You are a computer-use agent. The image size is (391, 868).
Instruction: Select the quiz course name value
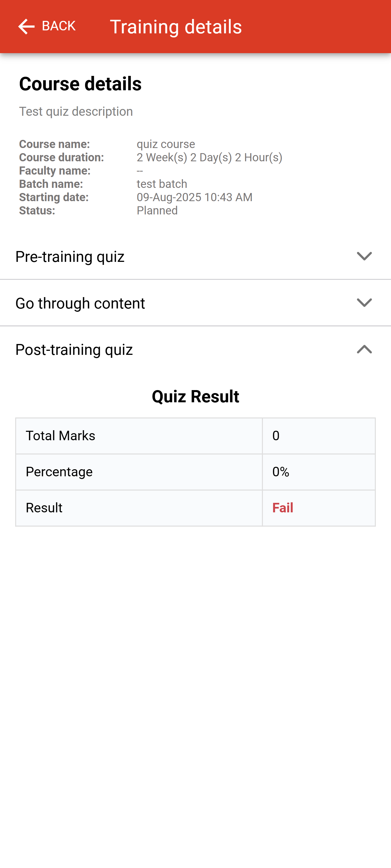coord(165,144)
